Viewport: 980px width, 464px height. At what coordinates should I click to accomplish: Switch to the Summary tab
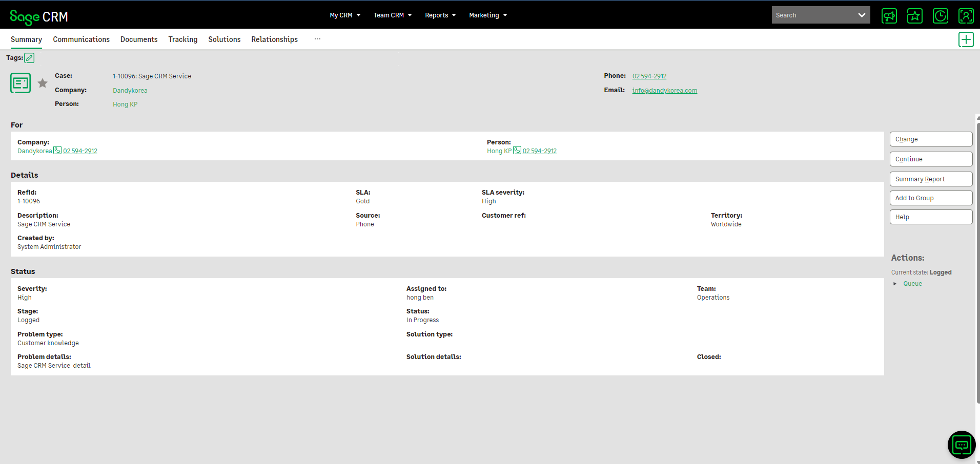click(x=26, y=39)
